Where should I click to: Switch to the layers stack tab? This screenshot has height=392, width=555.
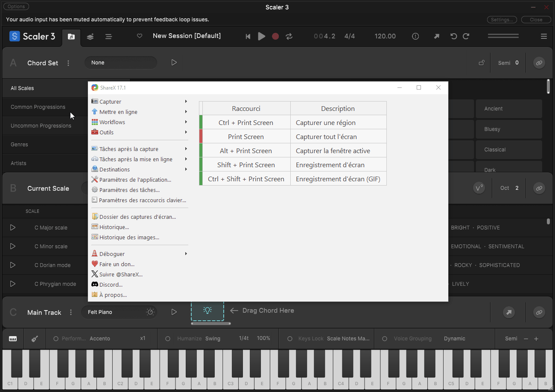coord(90,37)
